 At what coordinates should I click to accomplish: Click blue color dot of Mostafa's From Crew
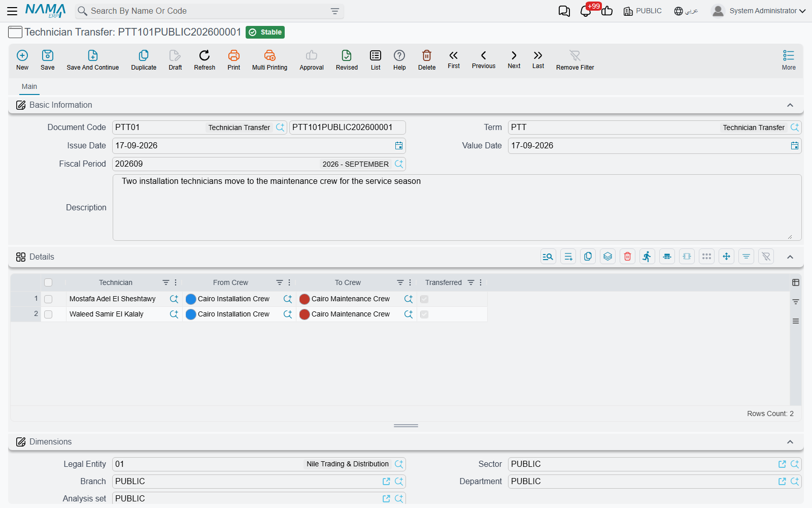coord(191,299)
